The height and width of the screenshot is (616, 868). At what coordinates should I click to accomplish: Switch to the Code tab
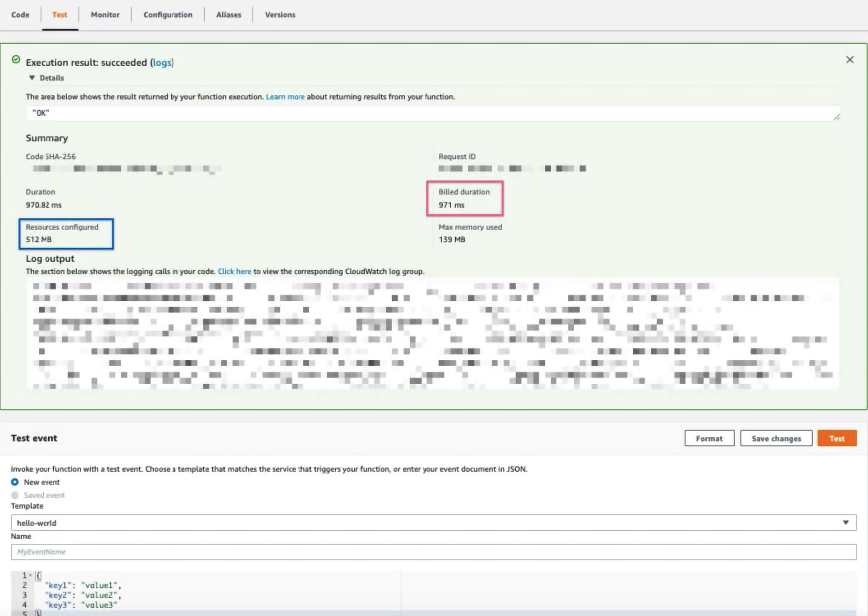pyautogui.click(x=20, y=15)
